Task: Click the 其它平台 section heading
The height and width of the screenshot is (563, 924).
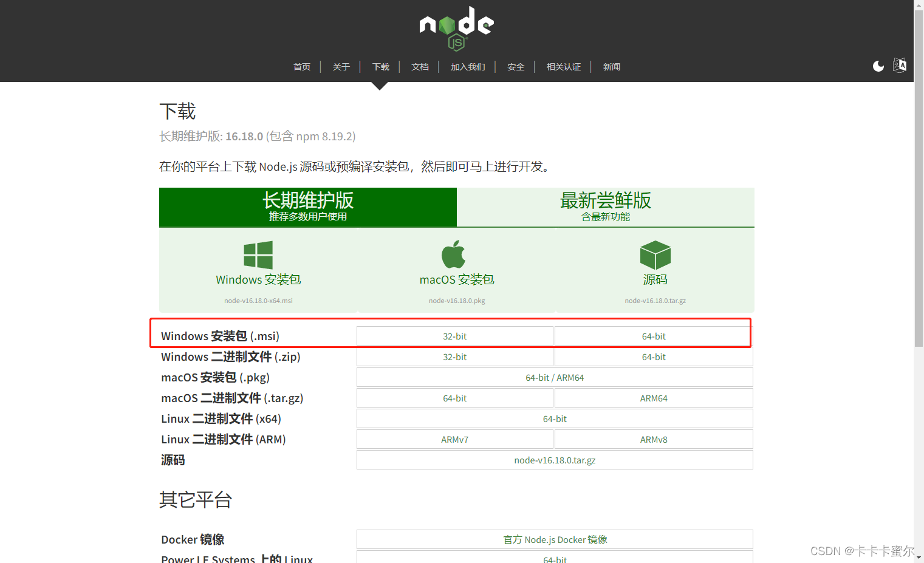Action: point(196,500)
